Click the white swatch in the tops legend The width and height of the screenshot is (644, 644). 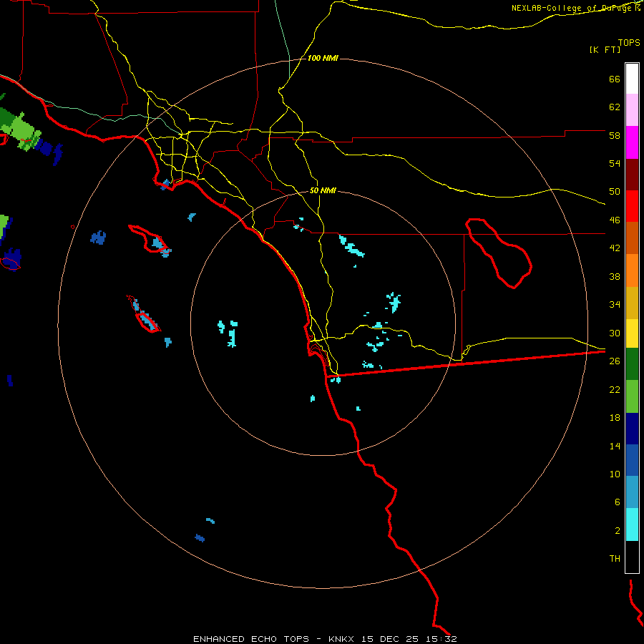tap(632, 79)
